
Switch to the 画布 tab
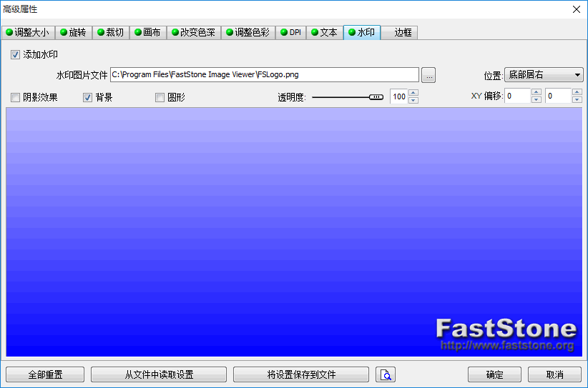[x=148, y=33]
